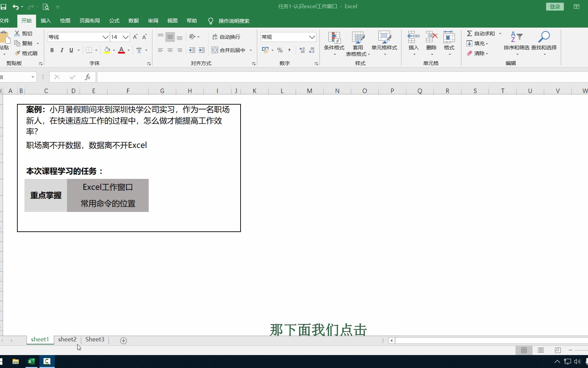Open the number format dropdown (常规)
The image size is (588, 368).
[312, 37]
